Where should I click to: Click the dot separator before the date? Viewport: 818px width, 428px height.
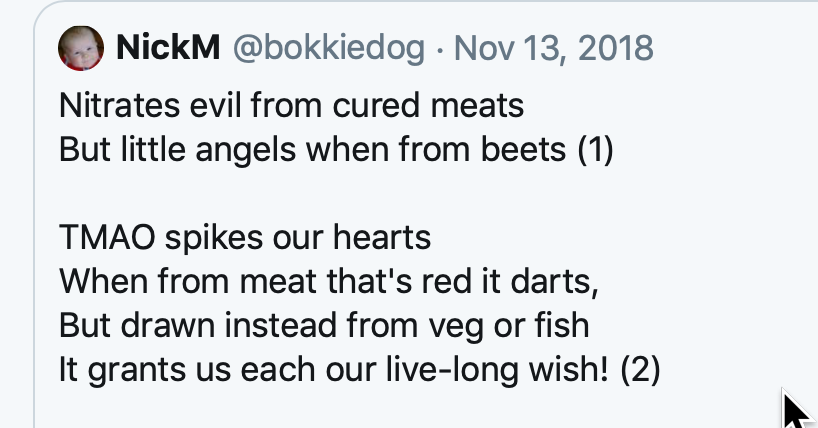click(x=440, y=50)
